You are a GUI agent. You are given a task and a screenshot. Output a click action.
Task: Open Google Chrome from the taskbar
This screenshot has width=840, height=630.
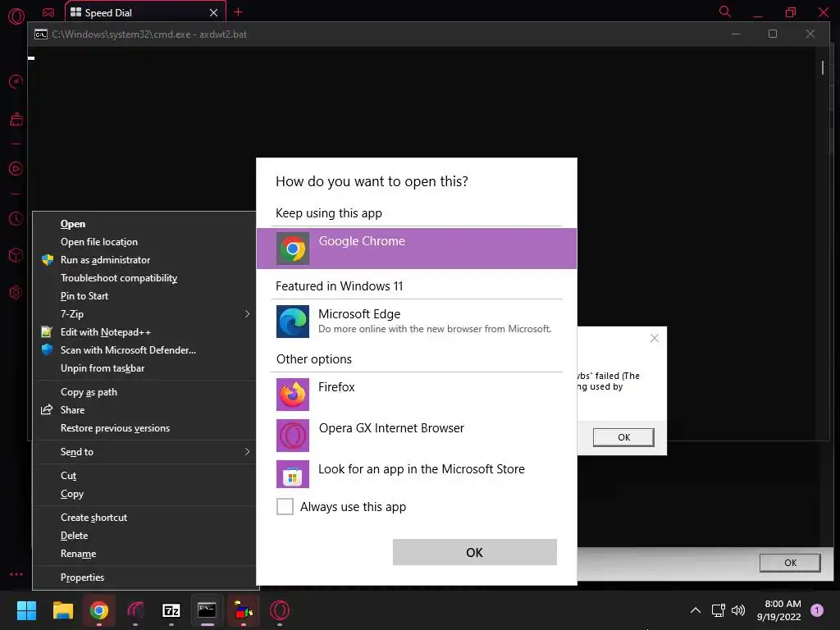[99, 610]
